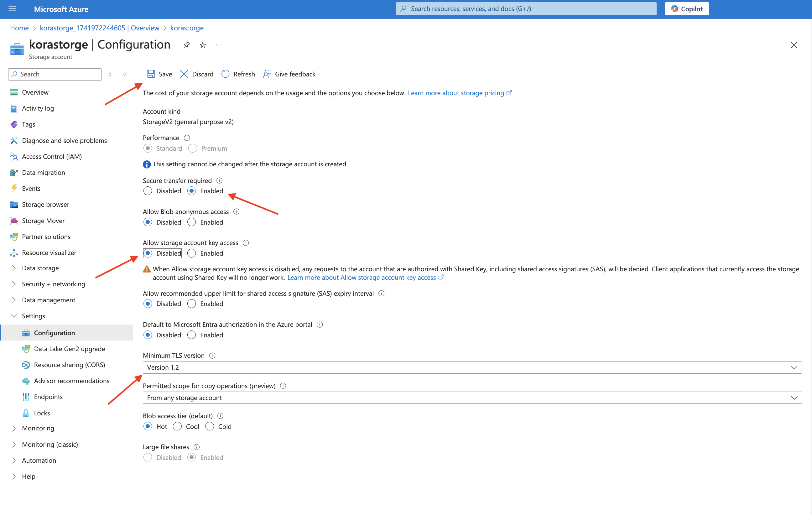
Task: Set Secure transfer required to Enabled
Action: [191, 191]
